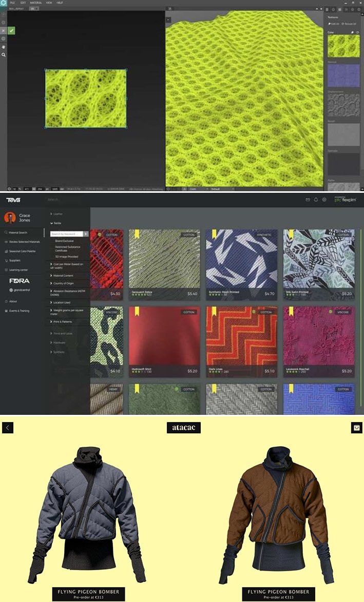Confirm crop with the green checkmark button
The image size is (364, 602).
click(11, 30)
